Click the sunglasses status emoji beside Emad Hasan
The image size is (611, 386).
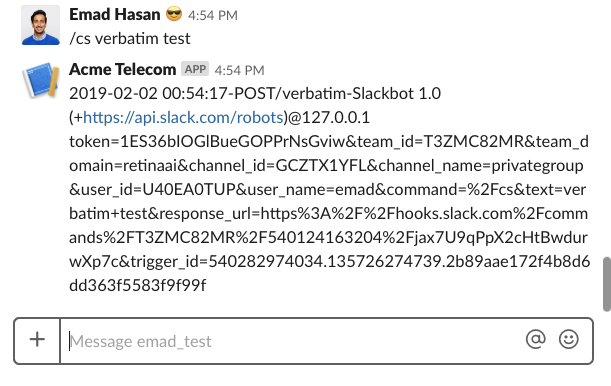pyautogui.click(x=174, y=14)
